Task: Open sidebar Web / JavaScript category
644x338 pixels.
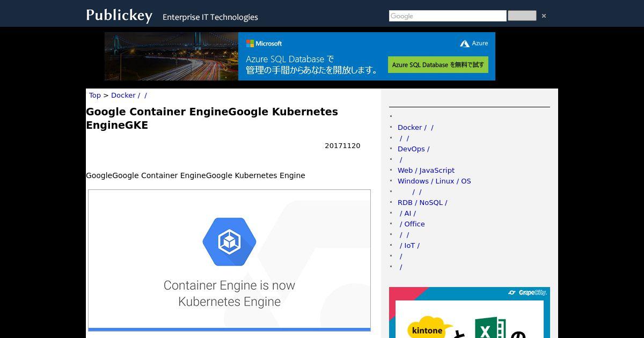Action: tap(426, 170)
